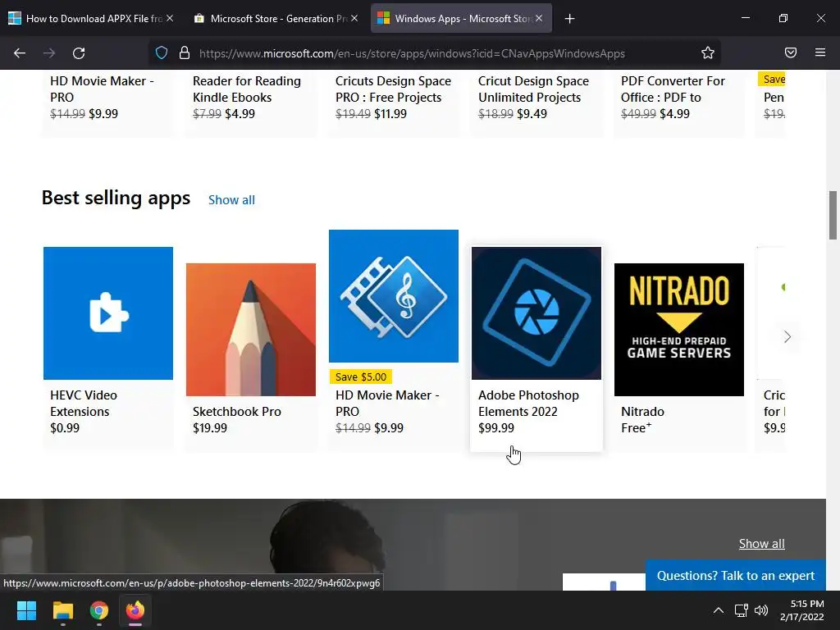Open the Adobe Photoshop Elements 2022 image
Viewport: 840px width, 630px height.
point(536,313)
